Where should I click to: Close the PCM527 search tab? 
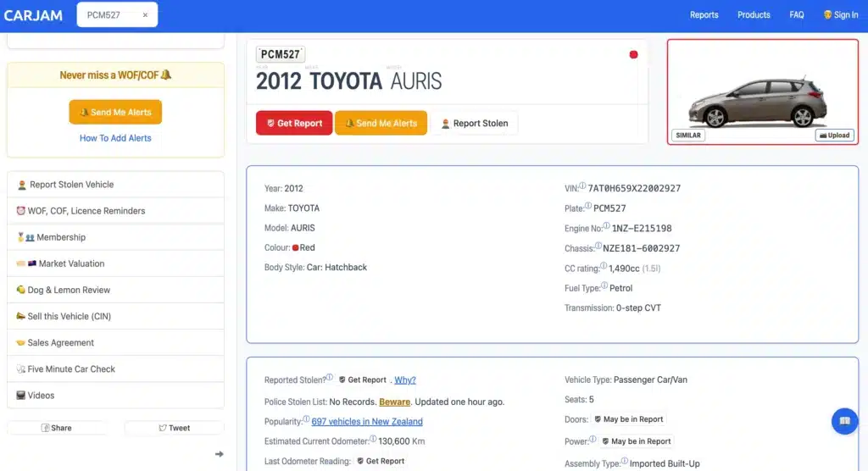click(x=145, y=15)
